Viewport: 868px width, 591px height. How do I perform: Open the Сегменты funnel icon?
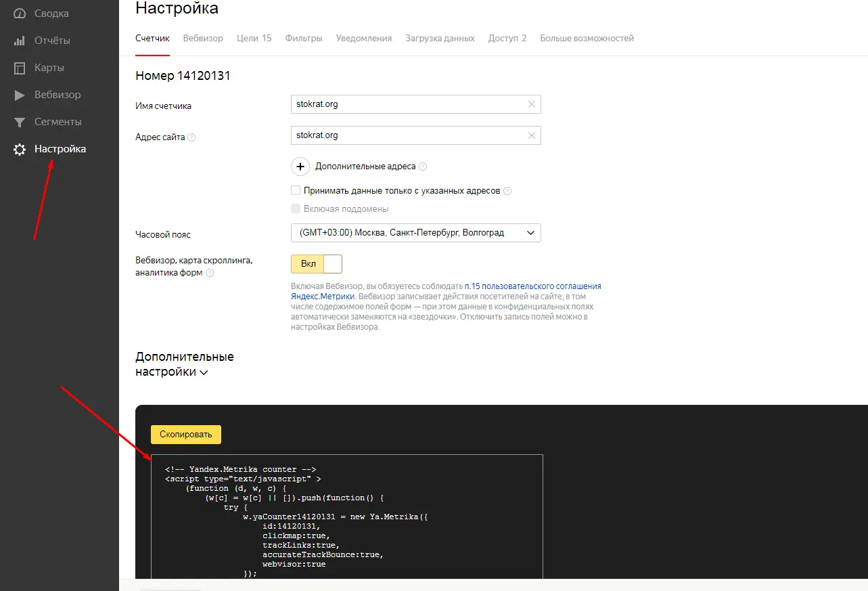[20, 122]
